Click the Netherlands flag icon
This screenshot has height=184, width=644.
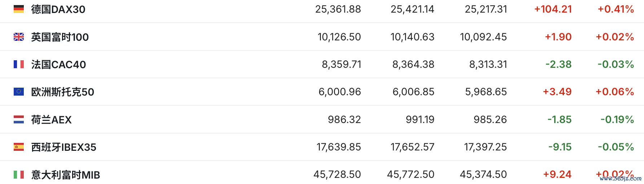[x=19, y=119]
